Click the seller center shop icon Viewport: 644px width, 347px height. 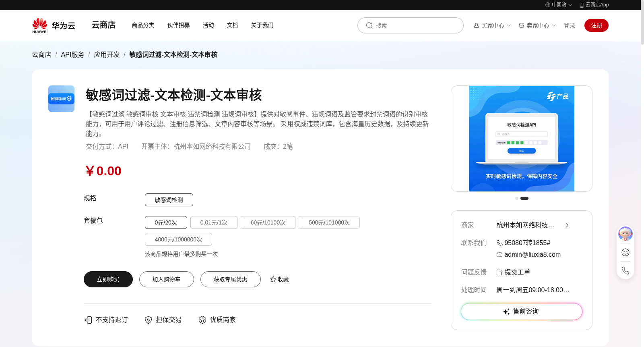(x=522, y=25)
